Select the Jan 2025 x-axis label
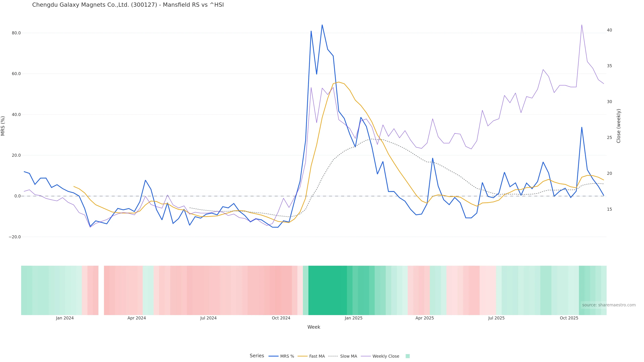The image size is (644, 362). (x=353, y=318)
